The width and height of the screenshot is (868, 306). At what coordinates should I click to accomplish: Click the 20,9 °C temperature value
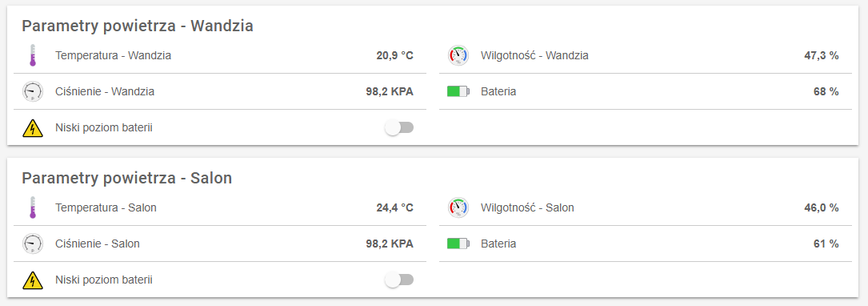394,55
